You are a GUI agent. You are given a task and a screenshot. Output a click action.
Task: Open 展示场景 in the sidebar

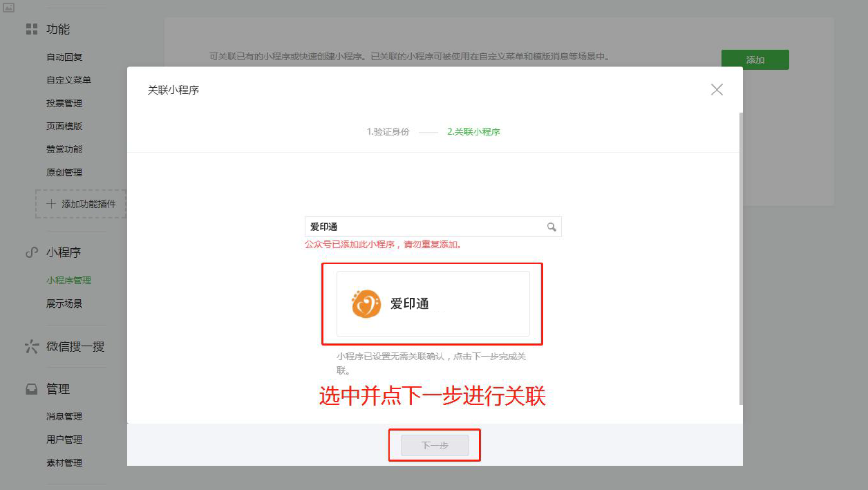[x=64, y=304]
